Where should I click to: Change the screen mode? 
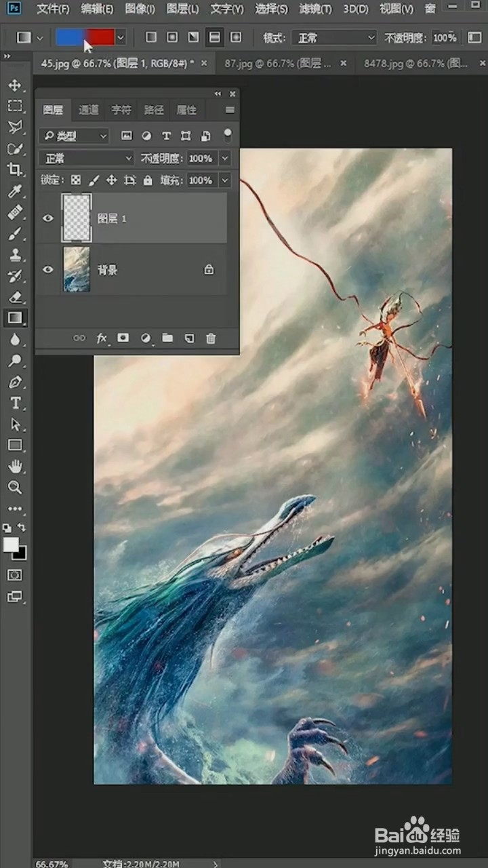pyautogui.click(x=15, y=597)
